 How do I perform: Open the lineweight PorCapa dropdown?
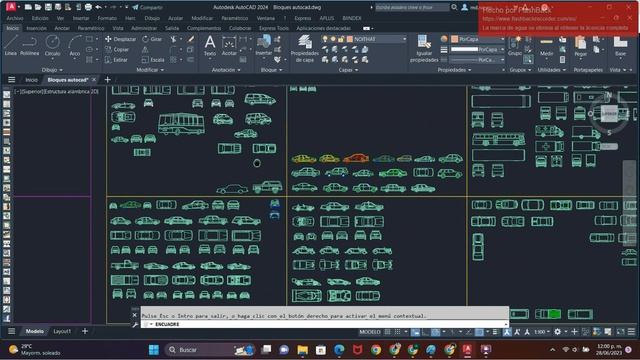pos(478,49)
